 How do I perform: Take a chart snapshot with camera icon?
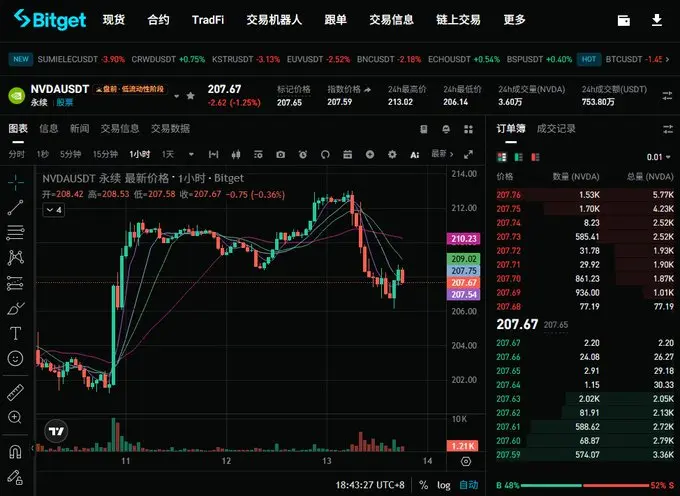tap(281, 154)
